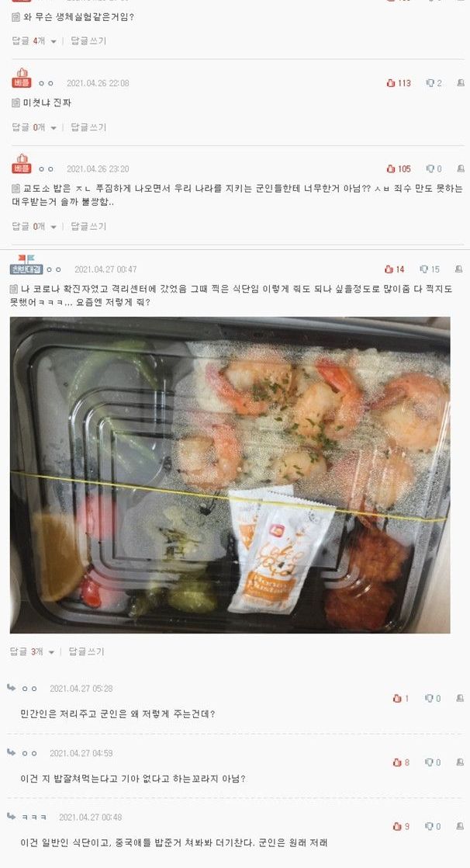Click 답글쓰기 below the shrimp lunchbox photo

pyautogui.click(x=86, y=651)
